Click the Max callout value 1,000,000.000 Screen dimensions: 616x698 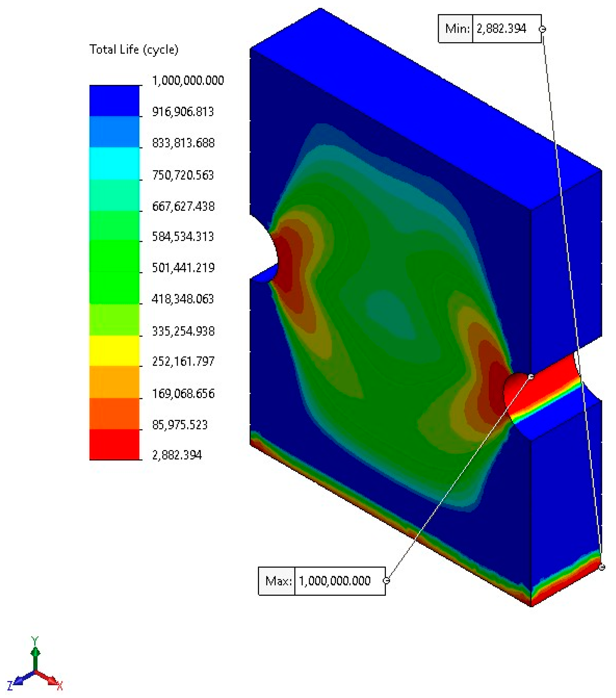335,581
